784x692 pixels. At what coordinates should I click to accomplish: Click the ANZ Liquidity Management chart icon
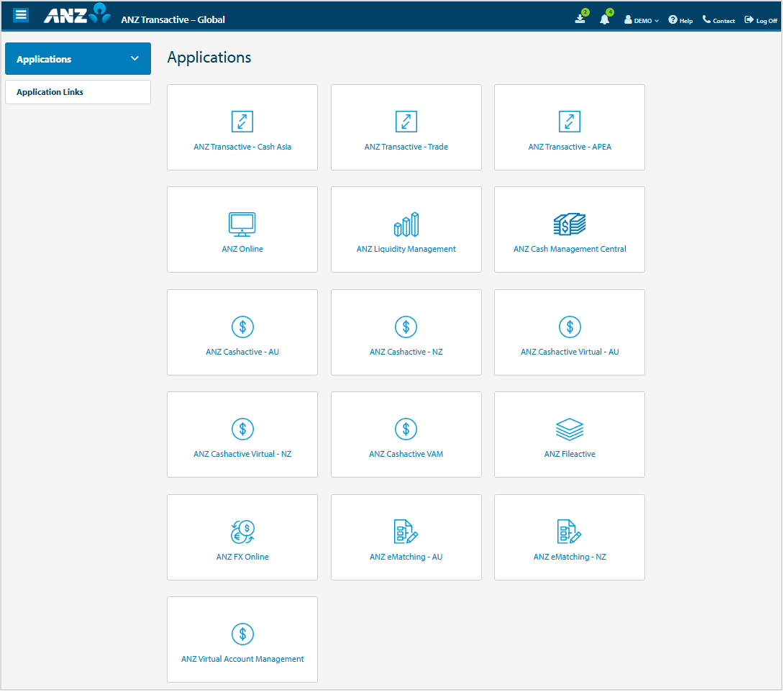tap(406, 224)
